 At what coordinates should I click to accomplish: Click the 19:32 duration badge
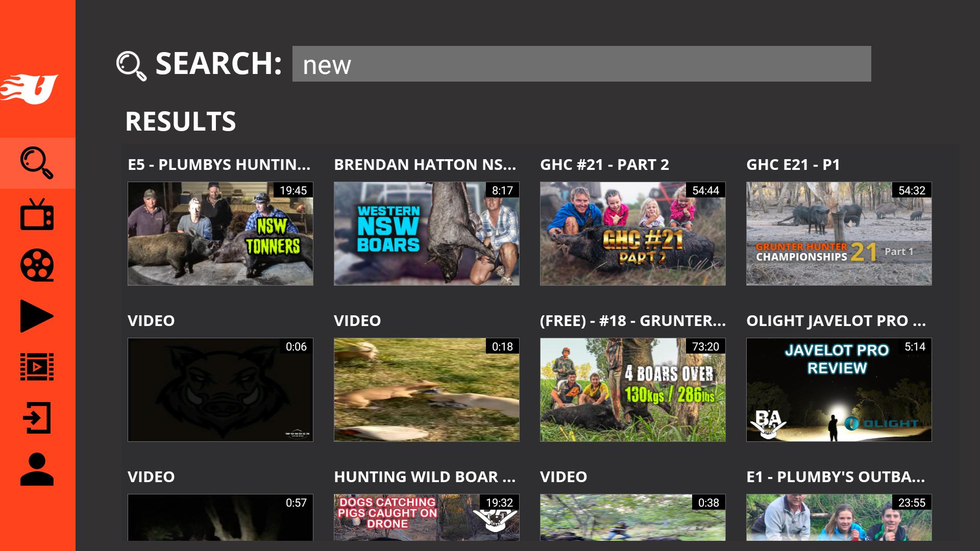coord(499,503)
